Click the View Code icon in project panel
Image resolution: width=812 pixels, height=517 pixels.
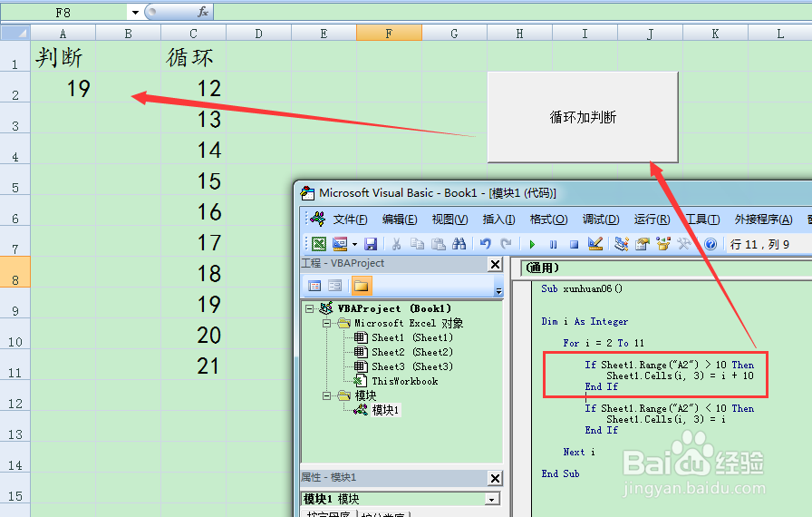point(314,286)
